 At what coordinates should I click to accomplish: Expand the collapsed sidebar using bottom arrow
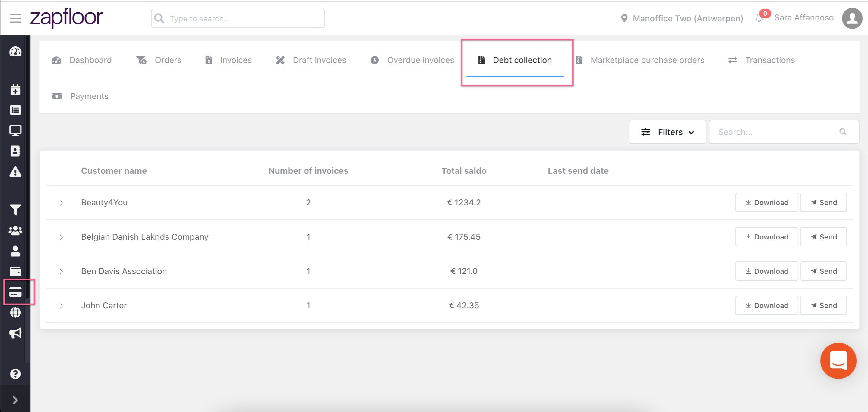15,400
